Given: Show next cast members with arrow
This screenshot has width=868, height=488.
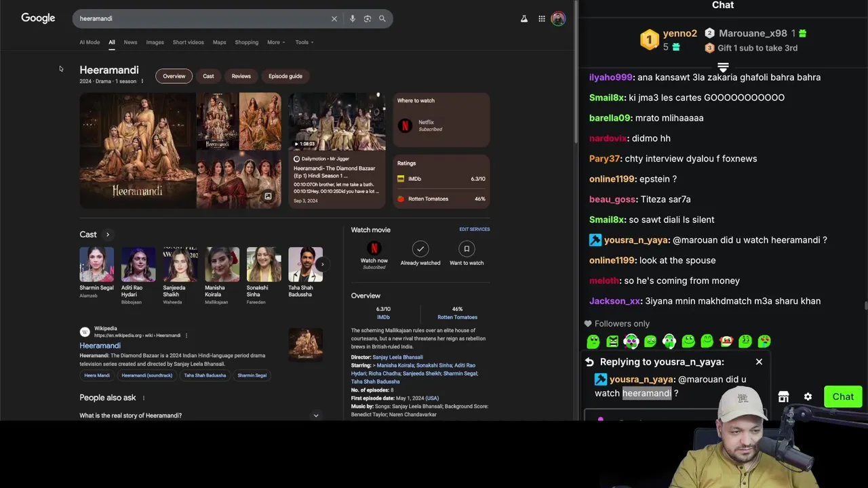Looking at the screenshot, I should click(x=322, y=264).
